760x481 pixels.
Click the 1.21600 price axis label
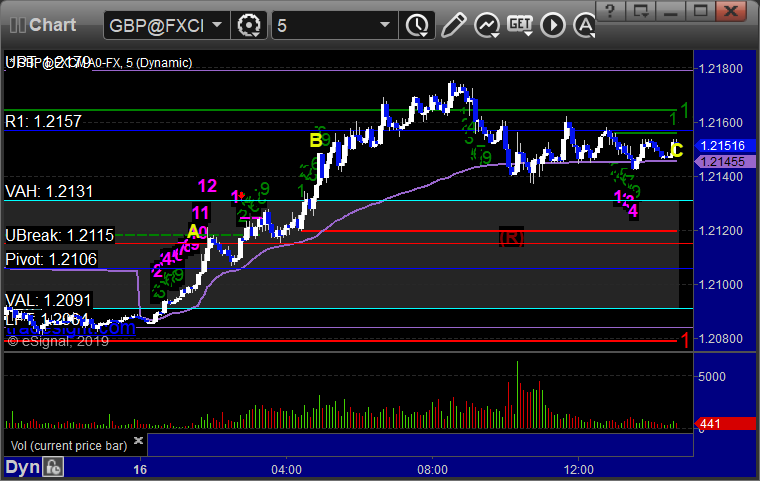tap(720, 123)
